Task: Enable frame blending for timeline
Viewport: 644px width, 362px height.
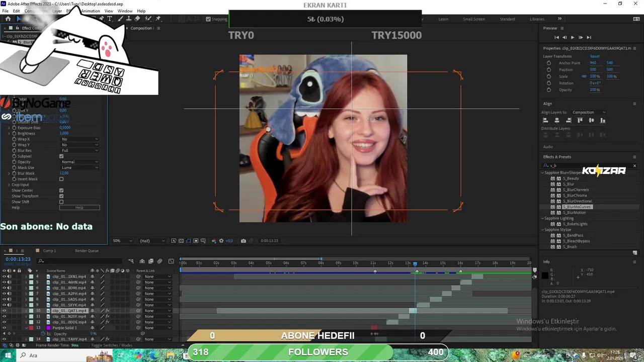Action: pos(151,261)
